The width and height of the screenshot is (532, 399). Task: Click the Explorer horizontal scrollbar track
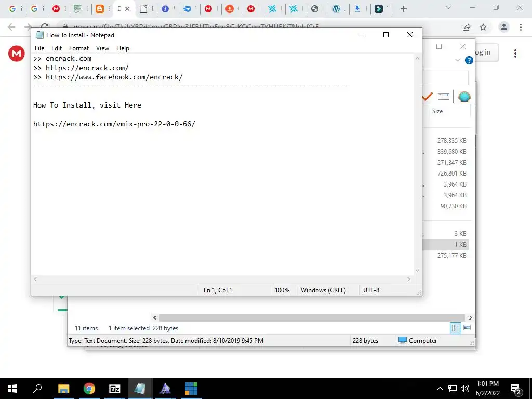pyautogui.click(x=312, y=317)
